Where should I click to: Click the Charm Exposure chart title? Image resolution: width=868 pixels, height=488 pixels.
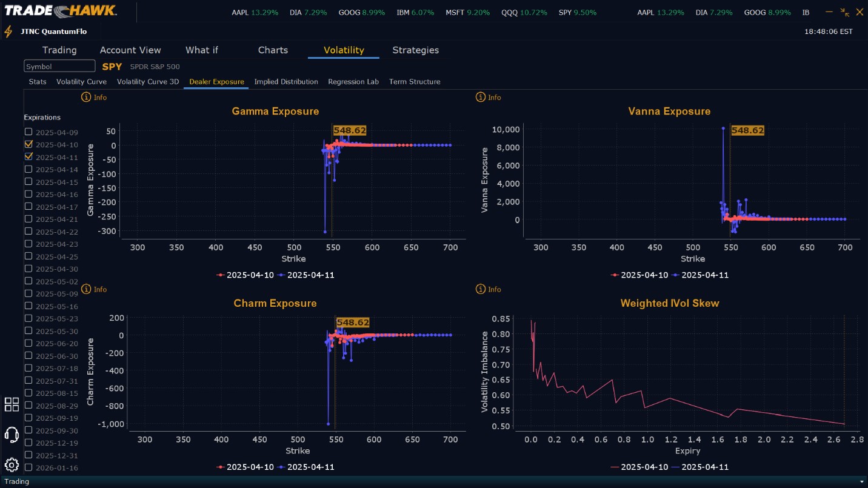275,303
